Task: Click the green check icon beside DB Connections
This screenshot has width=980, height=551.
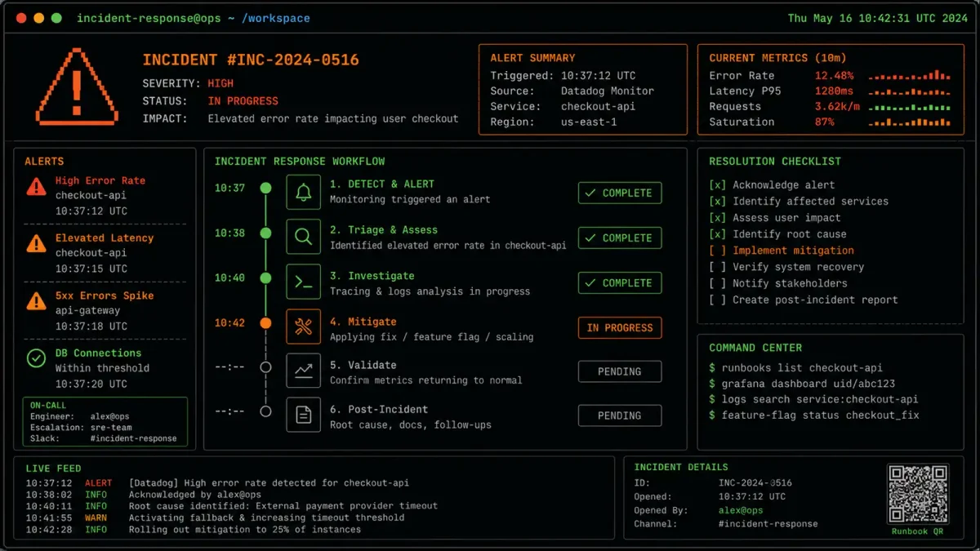Action: (36, 358)
